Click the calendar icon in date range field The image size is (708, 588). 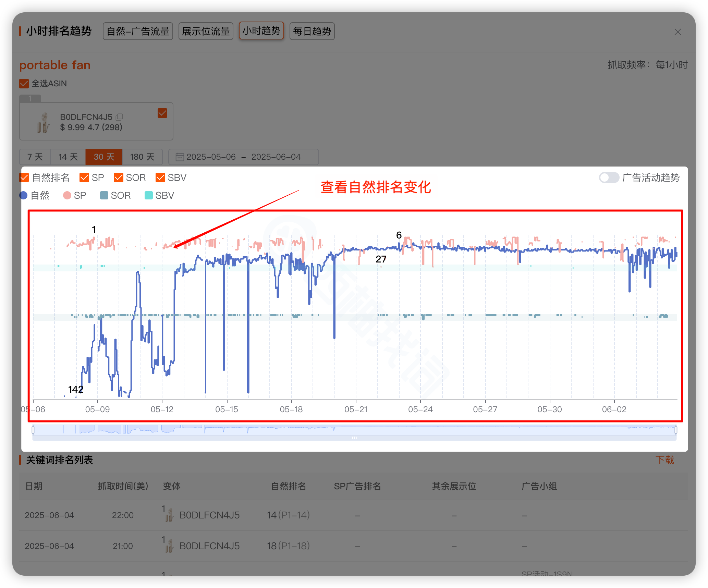click(180, 157)
